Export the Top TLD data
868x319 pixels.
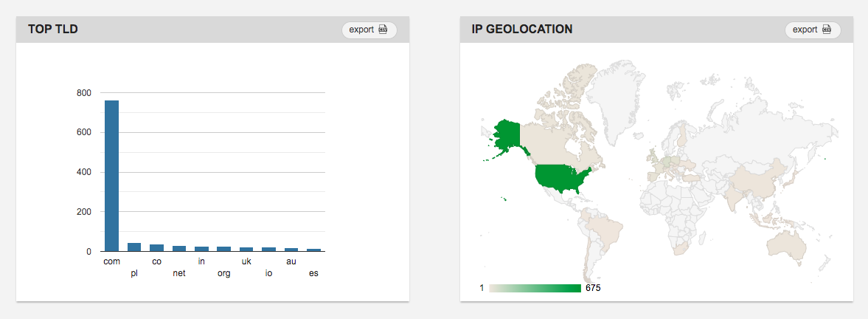pyautogui.click(x=369, y=30)
